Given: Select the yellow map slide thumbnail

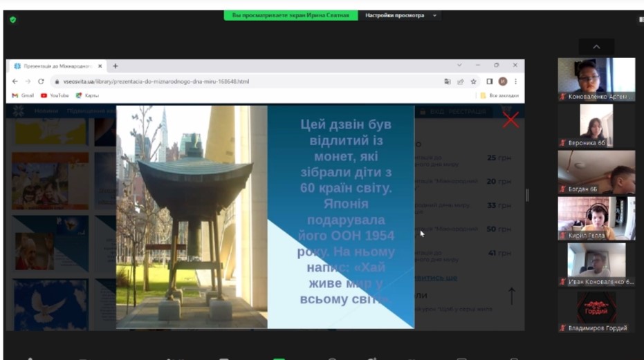Looking at the screenshot, I should [x=50, y=131].
